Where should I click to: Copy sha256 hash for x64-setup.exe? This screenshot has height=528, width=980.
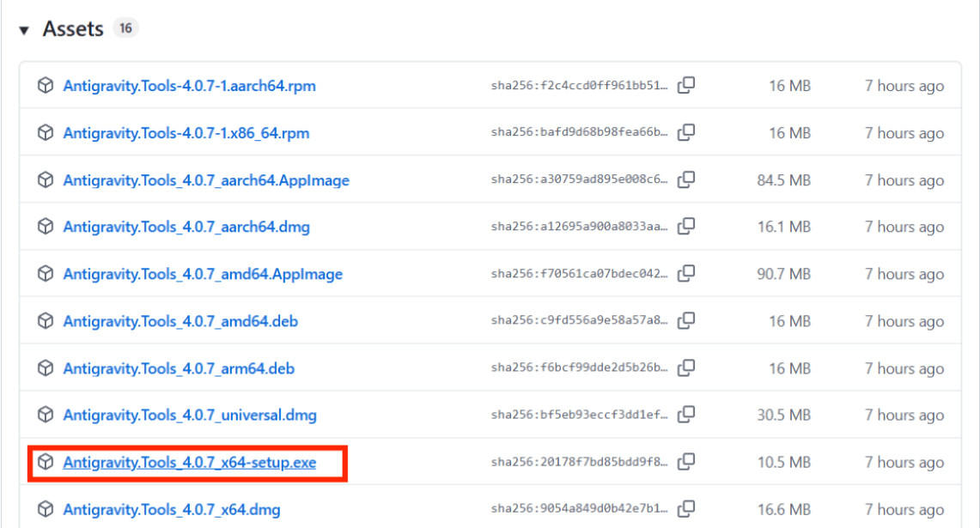(x=686, y=462)
